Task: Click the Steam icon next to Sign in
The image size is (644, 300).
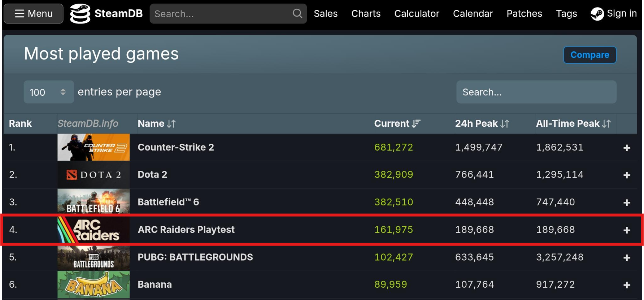Action: tap(597, 14)
